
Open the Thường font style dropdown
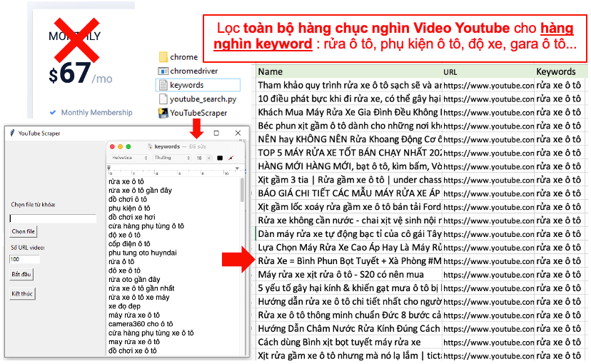pos(172,158)
